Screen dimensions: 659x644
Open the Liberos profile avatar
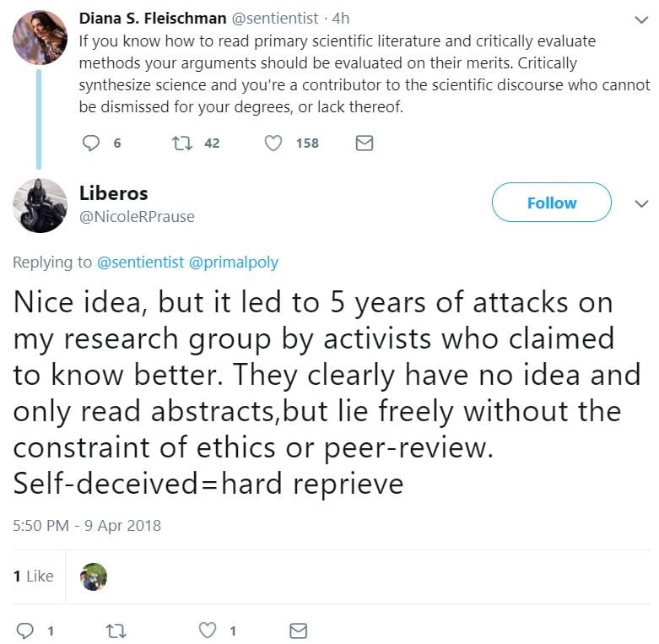pos(40,205)
